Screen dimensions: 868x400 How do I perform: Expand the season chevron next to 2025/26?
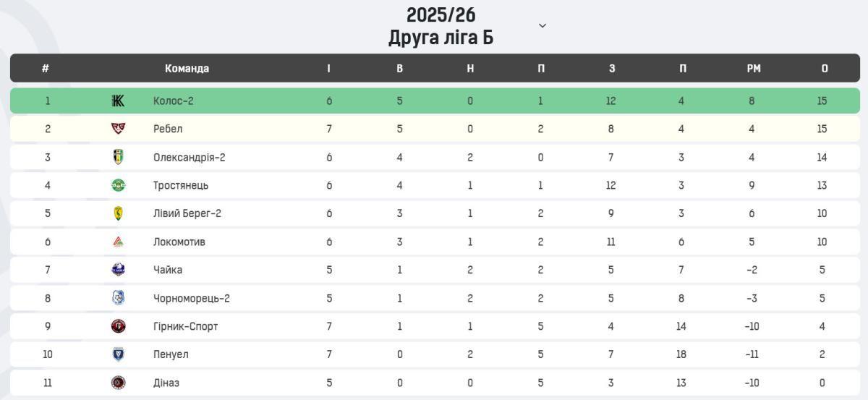(x=542, y=25)
